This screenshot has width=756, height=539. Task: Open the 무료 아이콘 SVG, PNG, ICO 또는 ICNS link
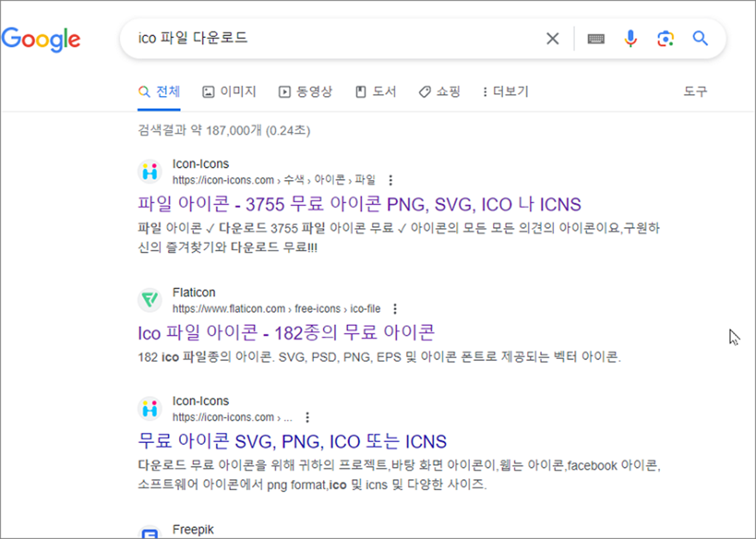(x=292, y=441)
